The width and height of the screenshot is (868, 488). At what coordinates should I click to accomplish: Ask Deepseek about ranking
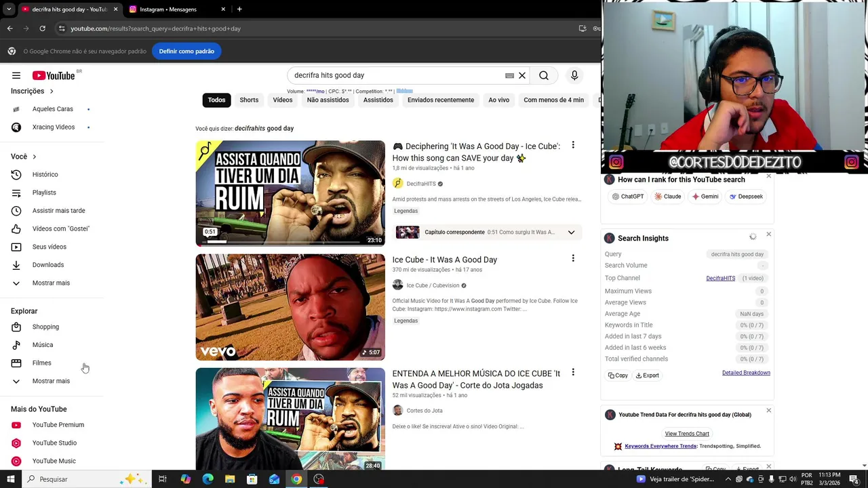click(746, 197)
